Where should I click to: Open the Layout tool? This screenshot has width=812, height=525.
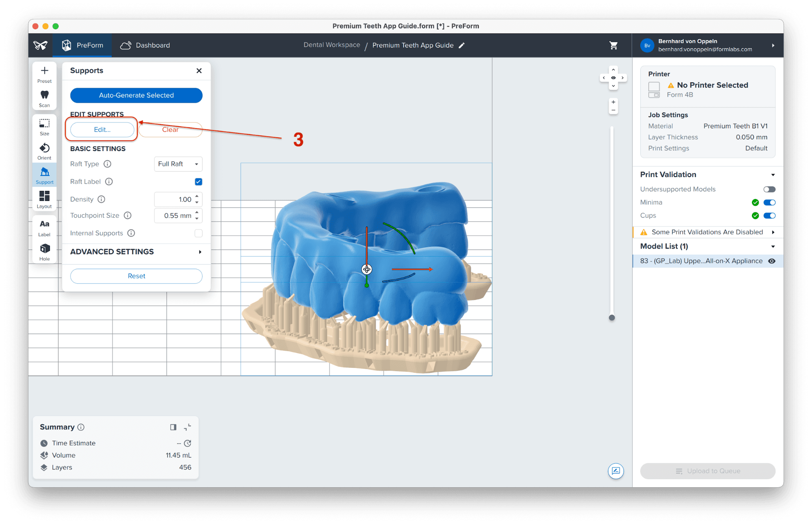coord(44,199)
